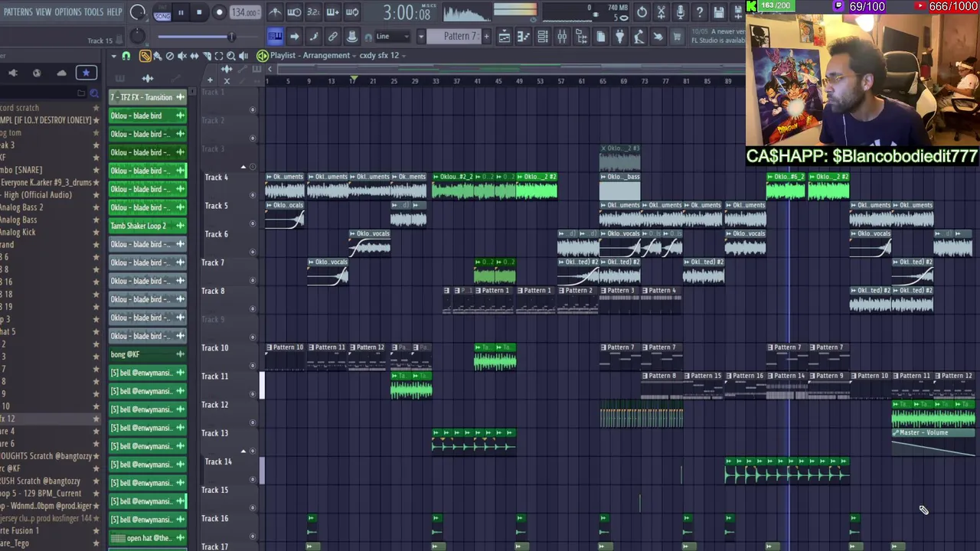Mute Track 7 using its dot
Viewport: 980px width, 551px height.
253,280
